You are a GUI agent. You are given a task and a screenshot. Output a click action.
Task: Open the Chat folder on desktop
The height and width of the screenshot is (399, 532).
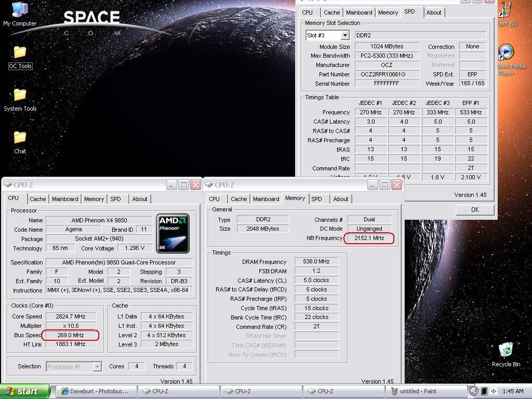[x=20, y=142]
